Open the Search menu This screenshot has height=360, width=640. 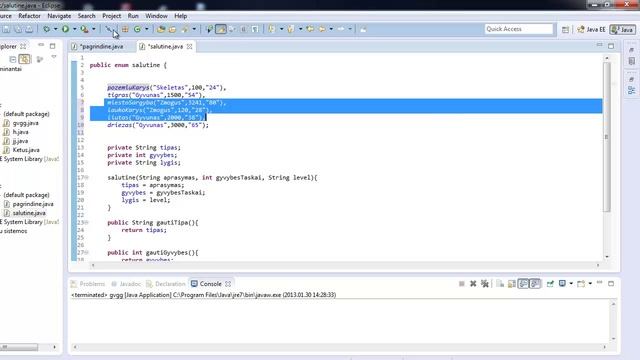click(87, 16)
